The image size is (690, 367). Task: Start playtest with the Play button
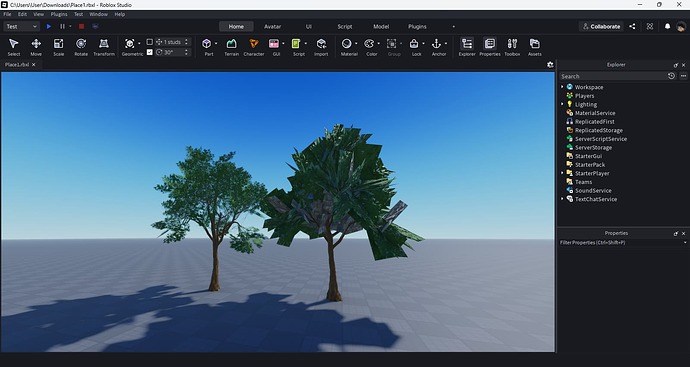click(x=49, y=26)
